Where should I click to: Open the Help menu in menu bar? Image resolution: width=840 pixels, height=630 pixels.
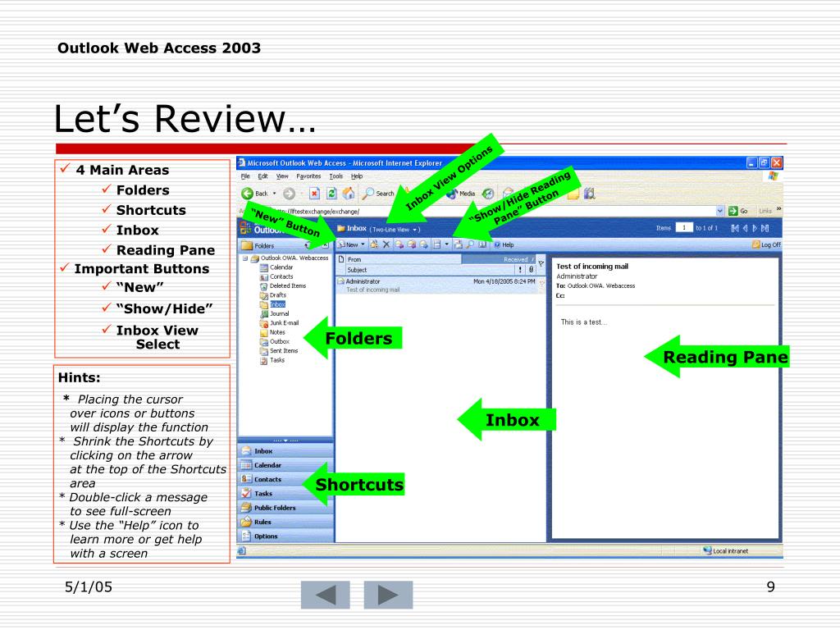click(357, 176)
